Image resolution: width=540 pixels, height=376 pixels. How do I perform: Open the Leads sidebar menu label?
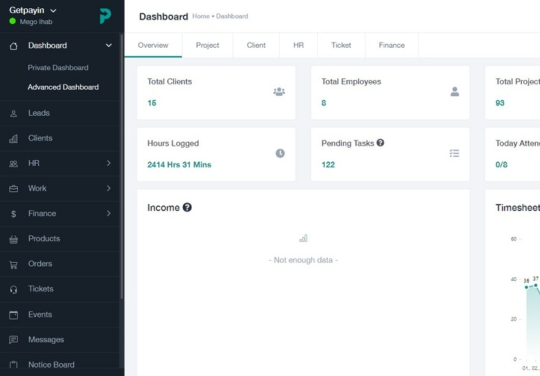pos(39,113)
